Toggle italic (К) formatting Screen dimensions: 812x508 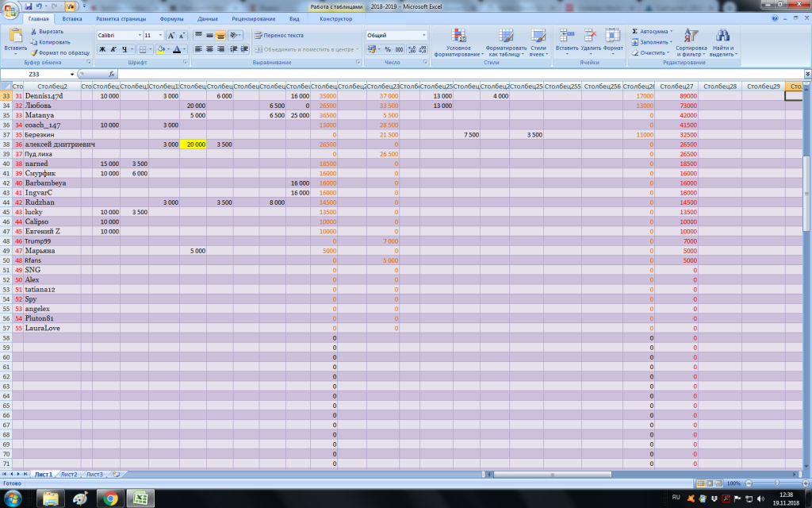coord(113,49)
